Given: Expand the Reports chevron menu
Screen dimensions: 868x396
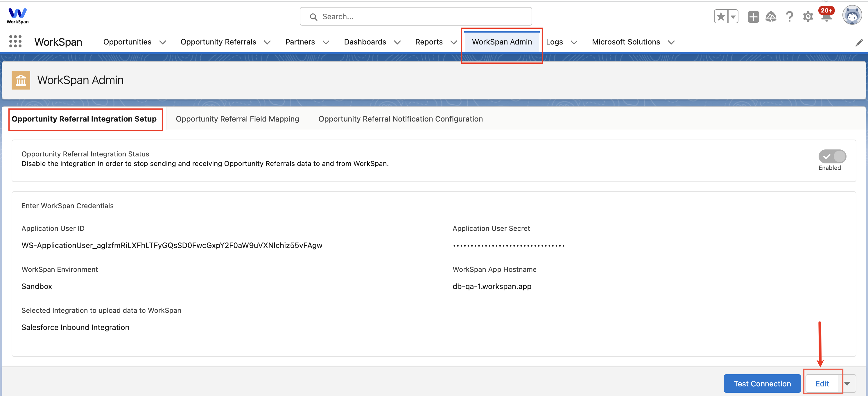Looking at the screenshot, I should click(x=453, y=42).
